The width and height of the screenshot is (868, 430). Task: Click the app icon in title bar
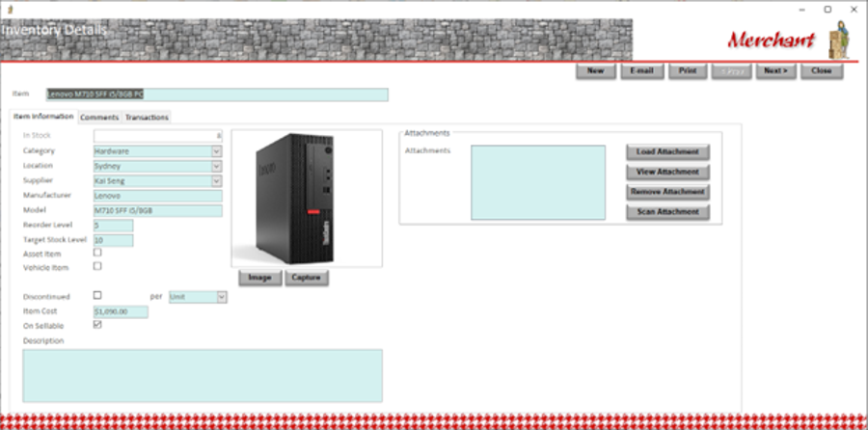coord(10,10)
